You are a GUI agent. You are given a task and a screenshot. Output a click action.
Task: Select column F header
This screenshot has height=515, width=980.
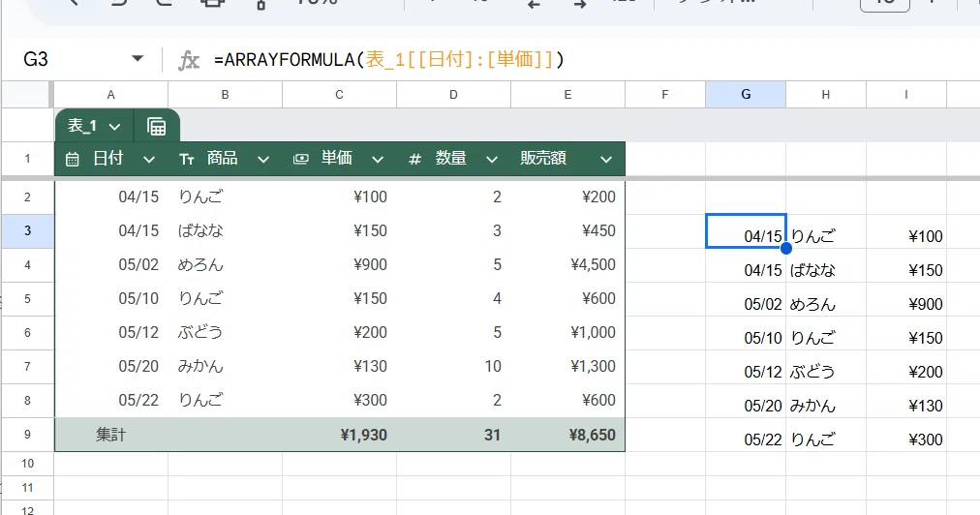(x=665, y=94)
